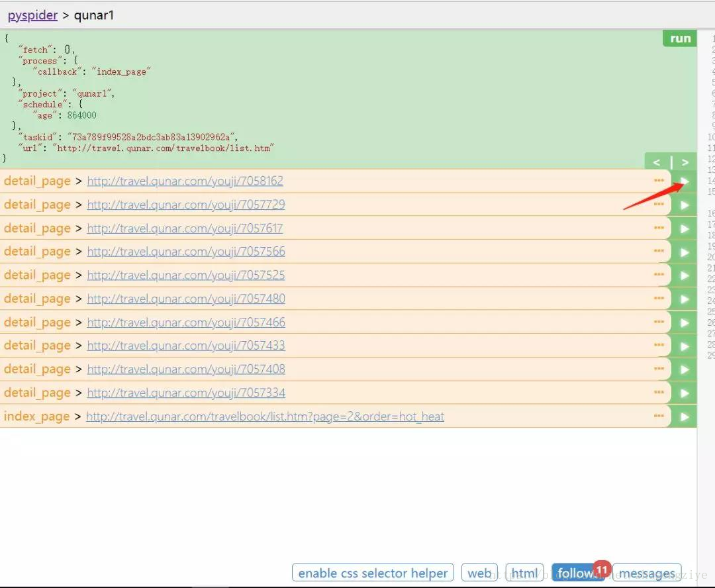Click the qunar1 project name

94,15
